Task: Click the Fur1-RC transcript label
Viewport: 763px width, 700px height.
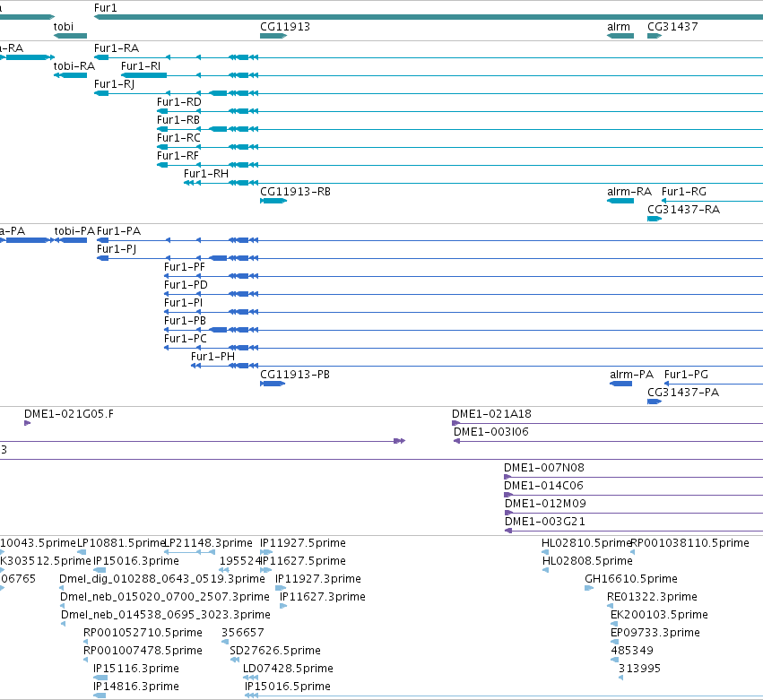Action: tap(178, 138)
